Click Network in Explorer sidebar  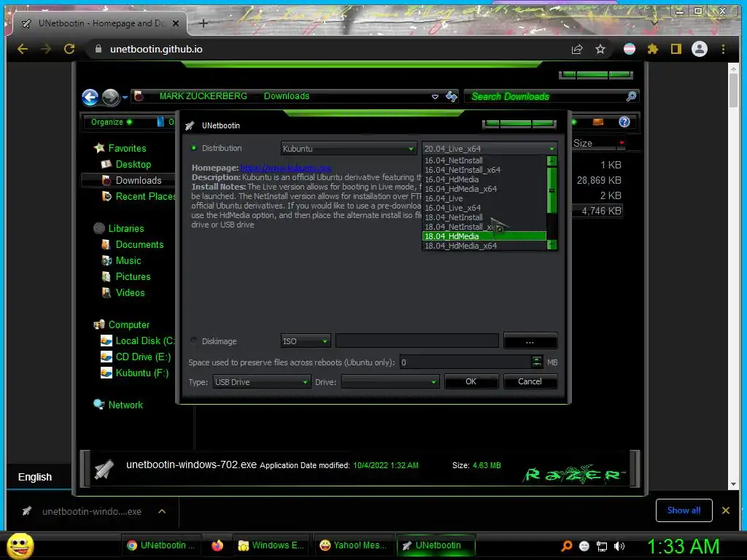pyautogui.click(x=125, y=405)
